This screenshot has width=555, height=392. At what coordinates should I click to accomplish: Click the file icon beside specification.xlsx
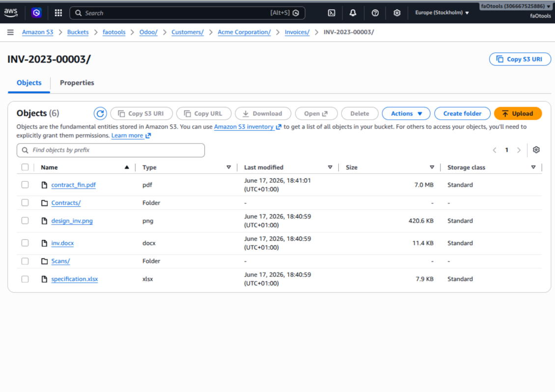click(x=44, y=279)
